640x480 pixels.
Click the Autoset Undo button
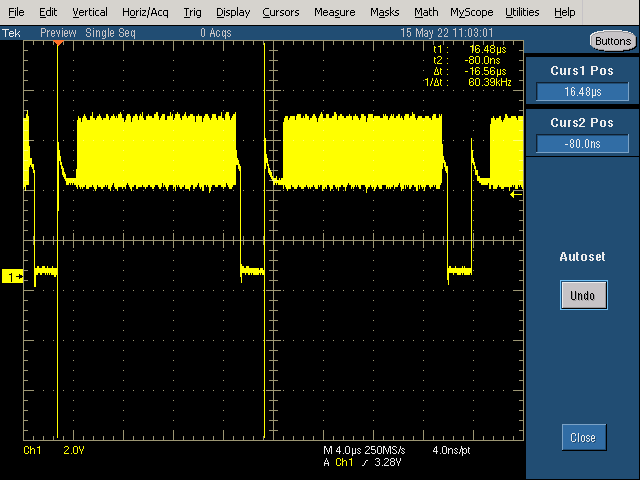click(x=583, y=295)
